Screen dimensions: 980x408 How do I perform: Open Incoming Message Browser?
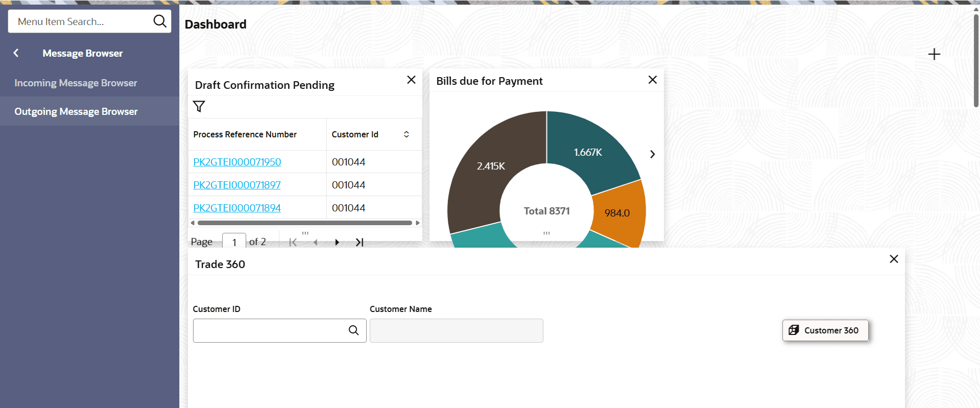[76, 83]
